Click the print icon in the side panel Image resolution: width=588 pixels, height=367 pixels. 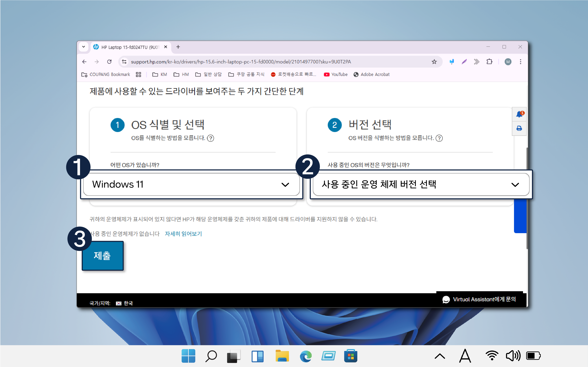pos(519,128)
